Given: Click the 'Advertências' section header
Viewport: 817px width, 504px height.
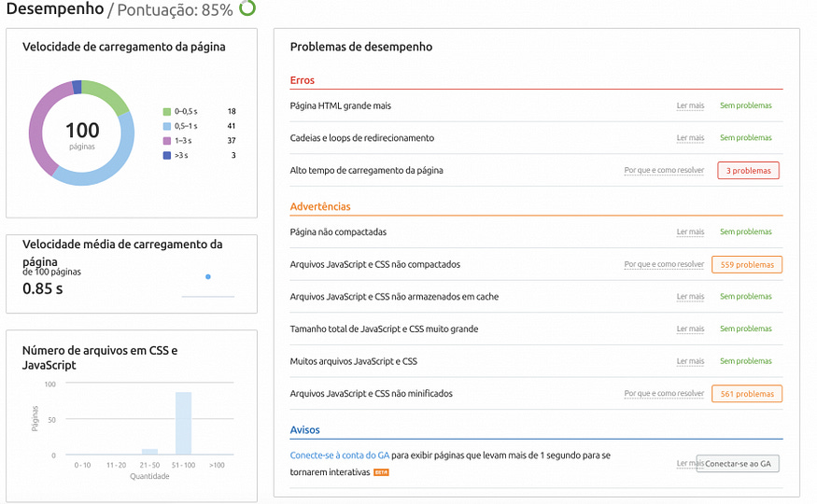Looking at the screenshot, I should point(320,206).
